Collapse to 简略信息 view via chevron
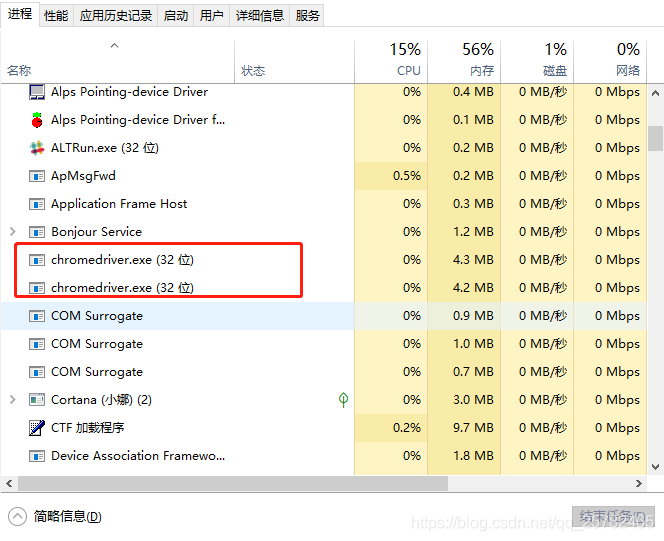664x541 pixels. pyautogui.click(x=17, y=516)
